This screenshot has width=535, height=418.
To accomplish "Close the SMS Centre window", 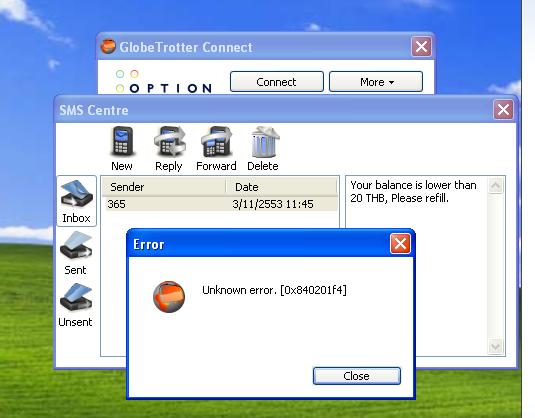I will [503, 110].
